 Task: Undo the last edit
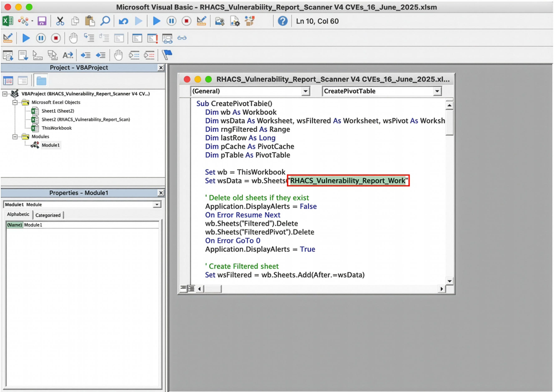click(124, 21)
